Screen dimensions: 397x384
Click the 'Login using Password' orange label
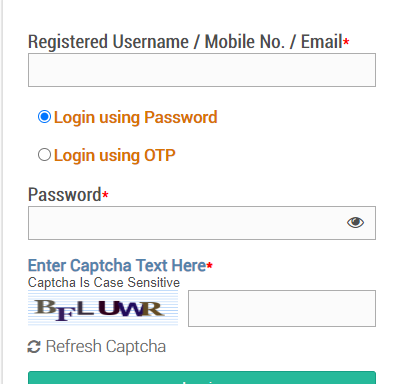pos(136,117)
